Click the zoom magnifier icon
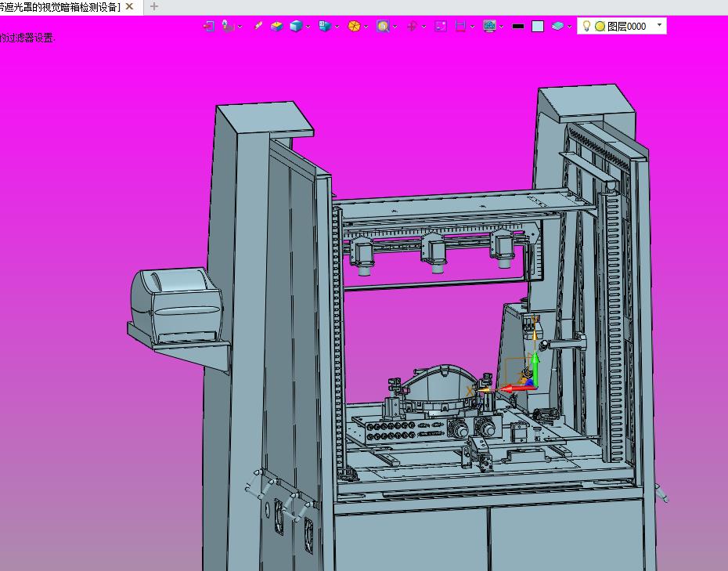This screenshot has height=571, width=728. point(383,27)
